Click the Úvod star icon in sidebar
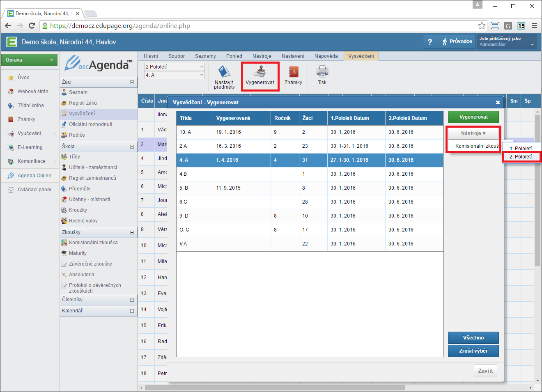 pos(11,78)
